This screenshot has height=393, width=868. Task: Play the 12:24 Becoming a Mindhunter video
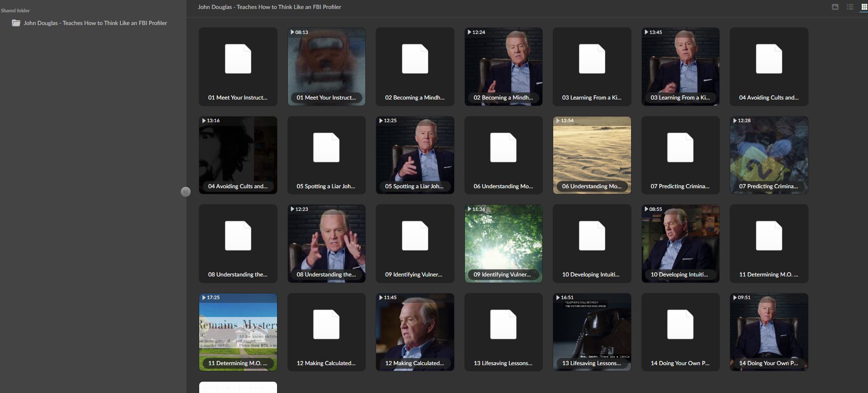coord(504,67)
